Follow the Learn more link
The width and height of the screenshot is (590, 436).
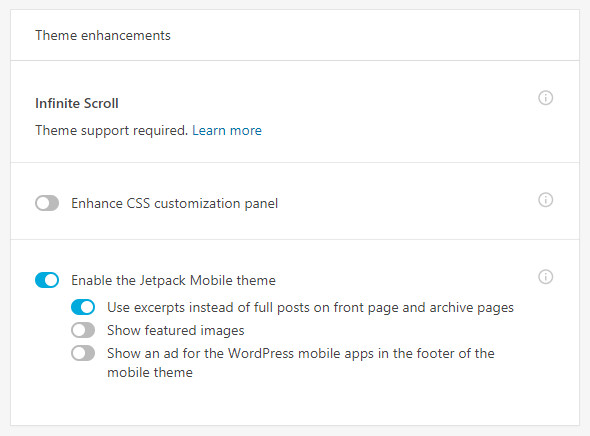227,130
